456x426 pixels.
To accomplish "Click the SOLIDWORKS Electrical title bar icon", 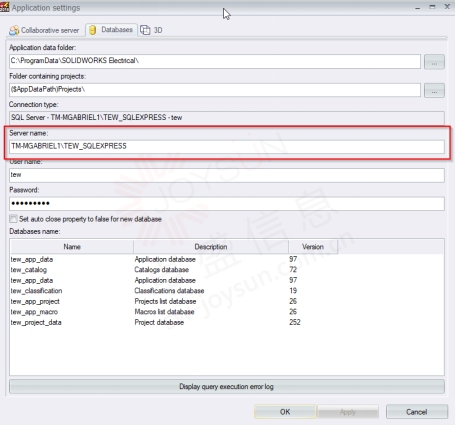I will click(x=5, y=7).
